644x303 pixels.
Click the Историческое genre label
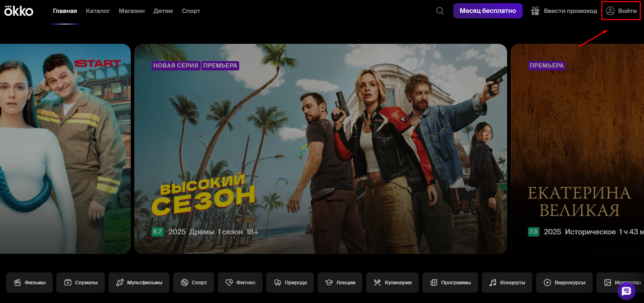[x=590, y=232]
